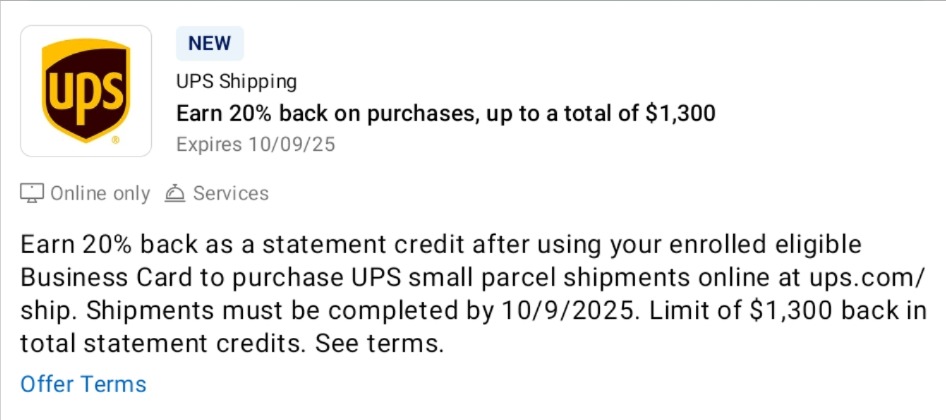Select the UPS Shipping merchant name
This screenshot has width=946, height=420.
tap(236, 81)
